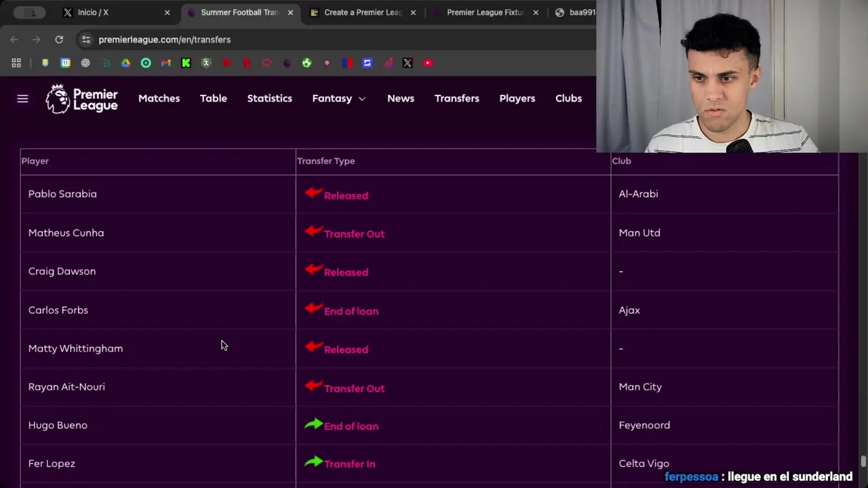This screenshot has width=868, height=488.
Task: Go forward with the browser forward arrow
Action: point(36,39)
